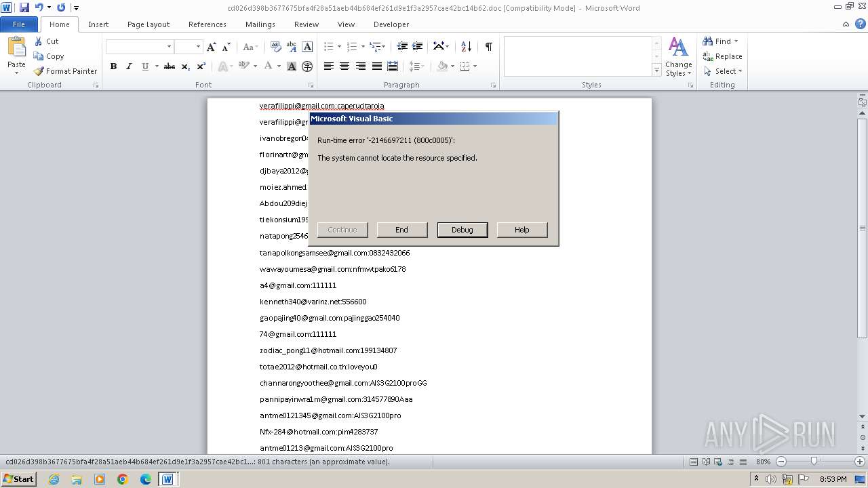Toggle Subscript formatting
The width and height of the screenshot is (868, 488).
tap(186, 66)
